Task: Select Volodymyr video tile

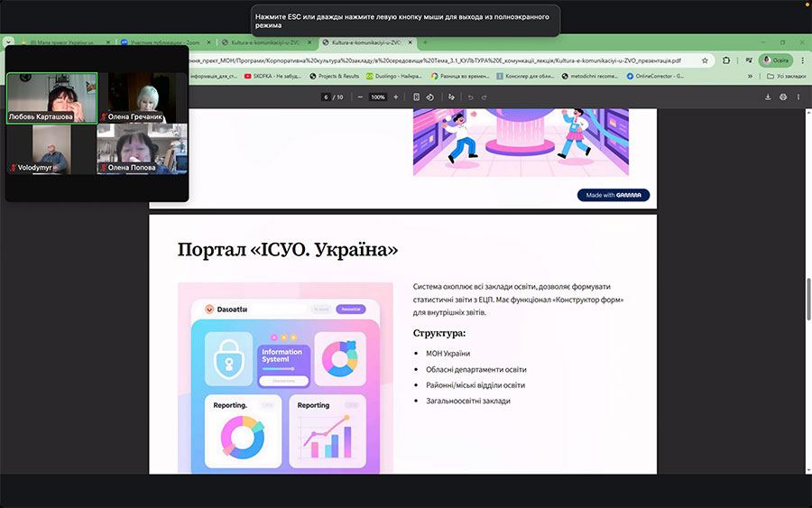Action: [x=51, y=149]
